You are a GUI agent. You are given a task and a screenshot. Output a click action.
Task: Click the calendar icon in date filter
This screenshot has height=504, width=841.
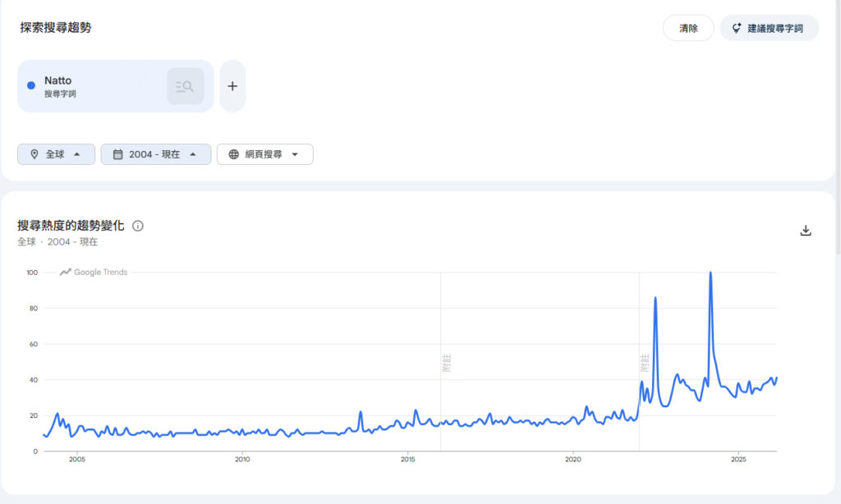pyautogui.click(x=117, y=154)
